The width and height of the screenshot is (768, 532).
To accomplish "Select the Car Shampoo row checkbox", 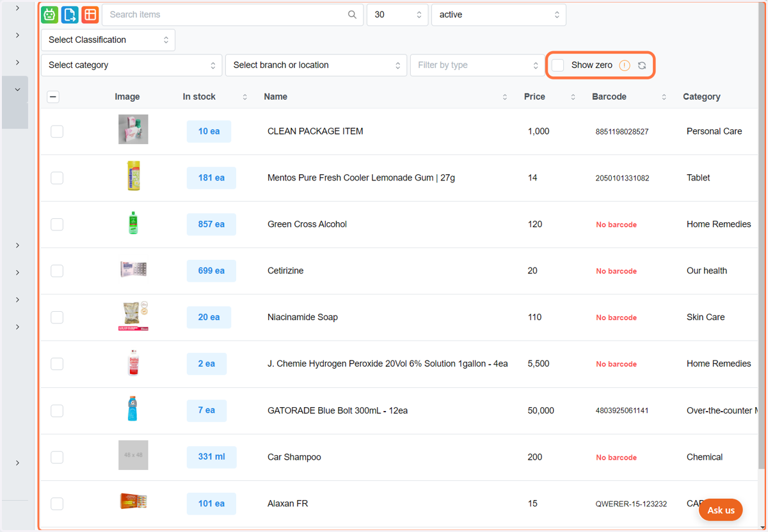I will click(x=57, y=457).
